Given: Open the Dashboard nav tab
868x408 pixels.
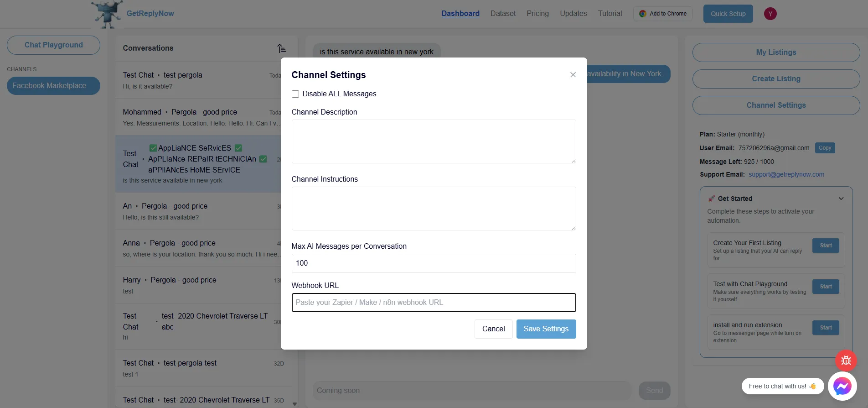Looking at the screenshot, I should tap(460, 14).
